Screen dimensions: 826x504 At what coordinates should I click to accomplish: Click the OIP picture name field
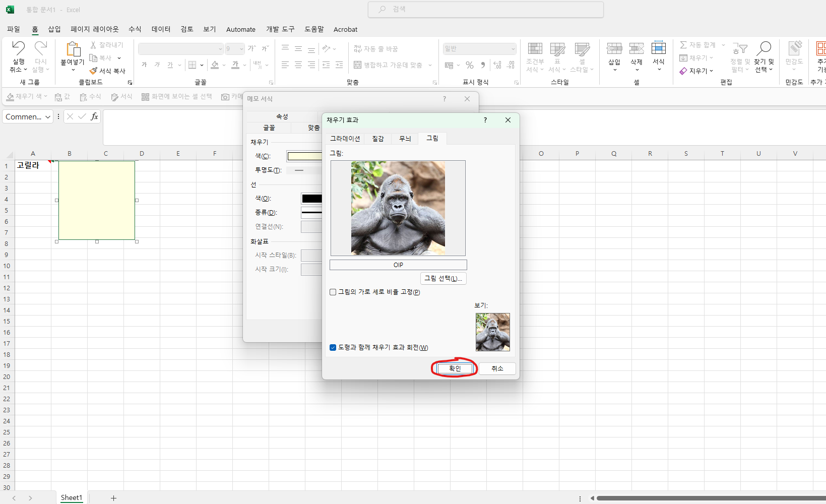398,265
